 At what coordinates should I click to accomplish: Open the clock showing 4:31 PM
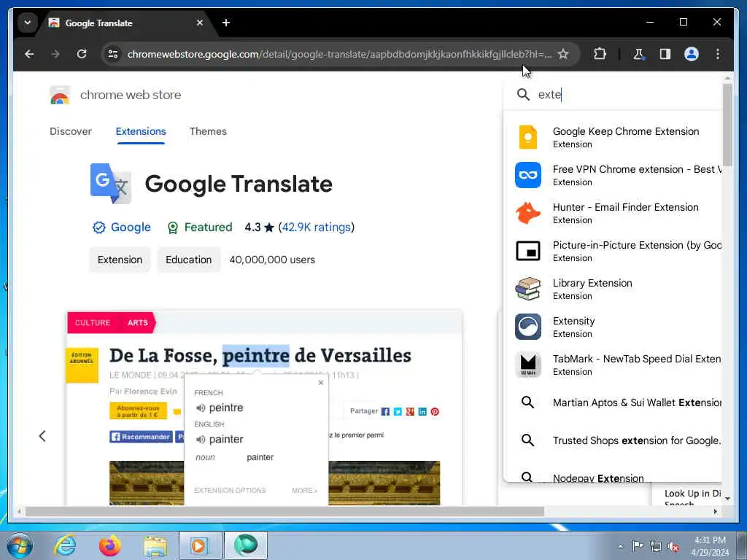[710, 546]
